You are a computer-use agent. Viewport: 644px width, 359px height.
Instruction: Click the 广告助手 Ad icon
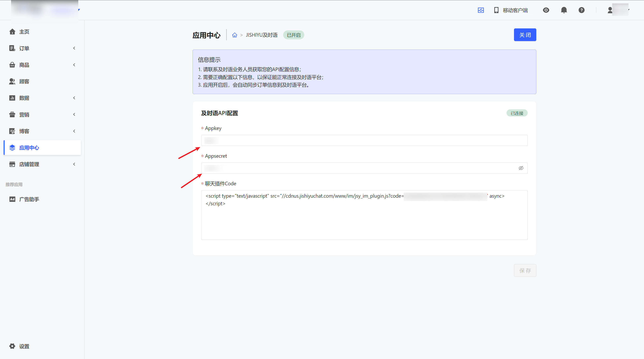click(x=12, y=199)
